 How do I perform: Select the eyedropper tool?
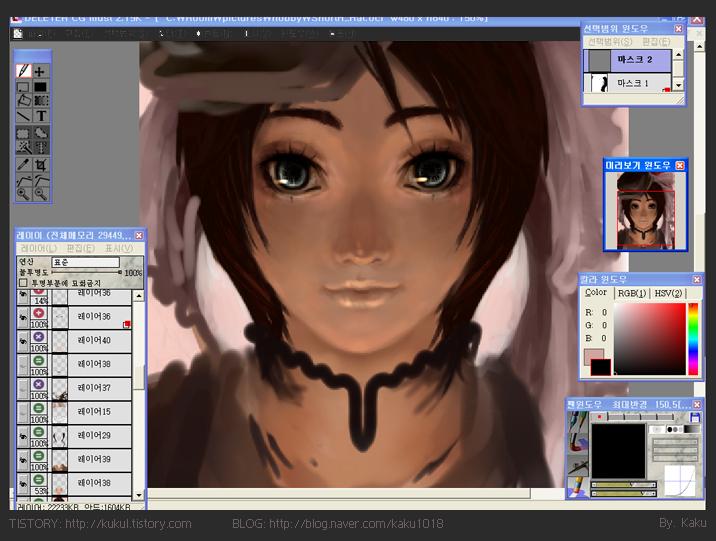pyautogui.click(x=23, y=164)
